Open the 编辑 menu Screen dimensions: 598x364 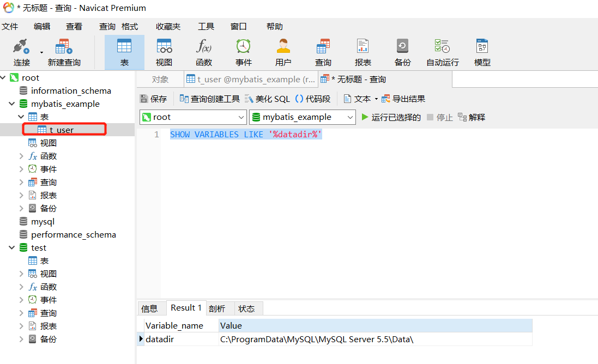[42, 26]
